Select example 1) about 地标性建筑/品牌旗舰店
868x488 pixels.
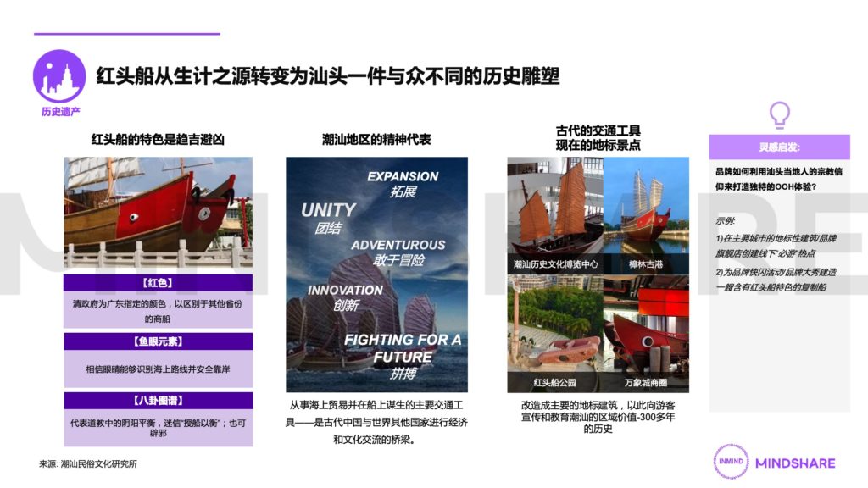[776, 246]
